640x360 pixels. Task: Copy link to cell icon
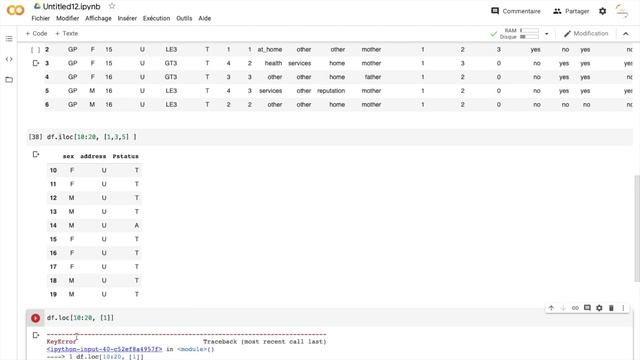(x=575, y=308)
